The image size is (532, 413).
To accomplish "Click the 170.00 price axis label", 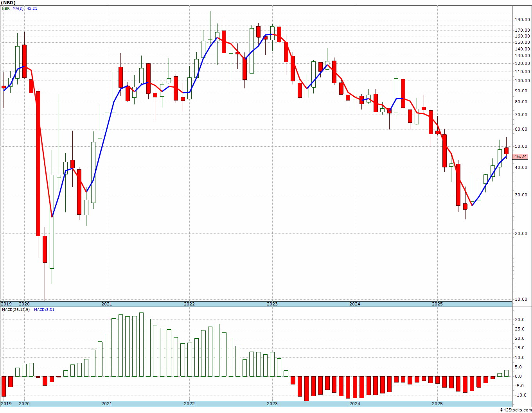I will (x=523, y=30).
